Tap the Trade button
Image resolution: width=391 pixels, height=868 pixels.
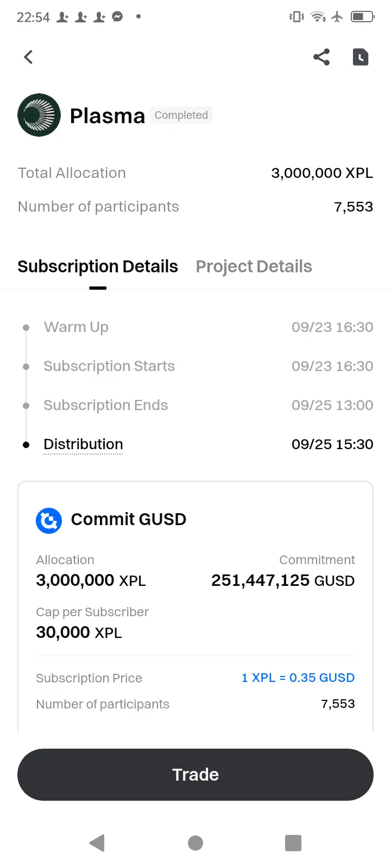195,775
